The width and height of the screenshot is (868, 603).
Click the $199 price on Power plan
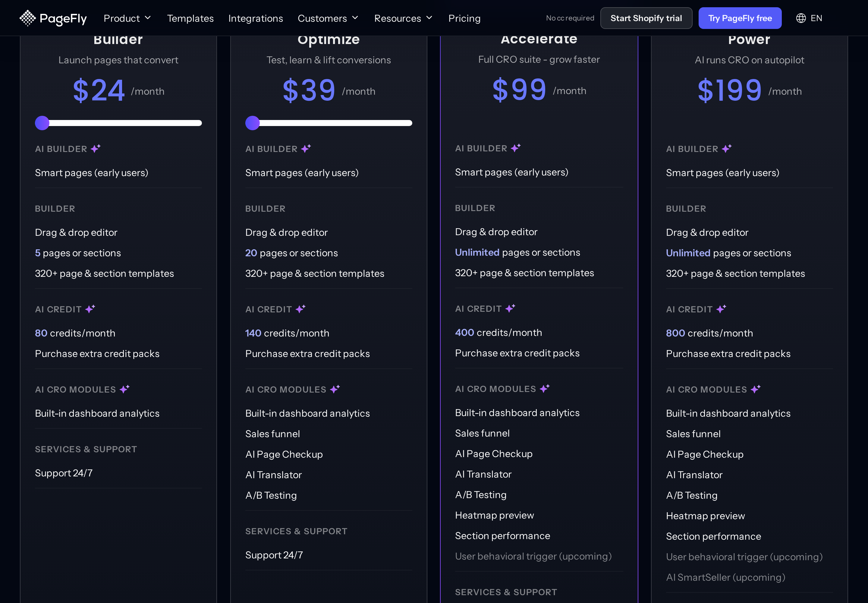click(729, 91)
